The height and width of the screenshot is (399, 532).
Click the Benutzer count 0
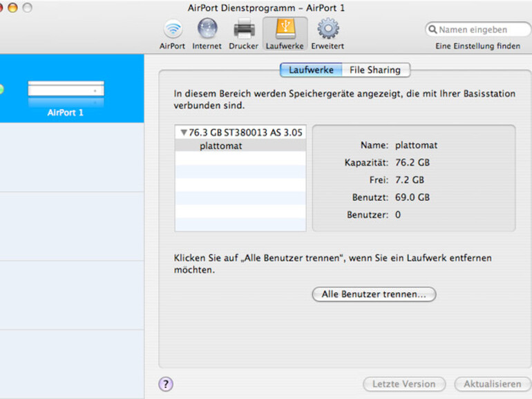(x=398, y=215)
